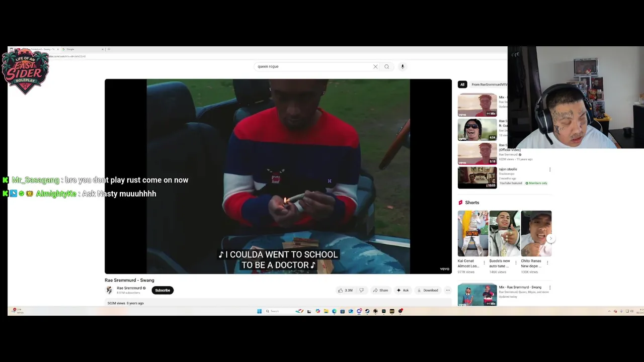Click the video player to pause playback
The width and height of the screenshot is (644, 362).
pos(278,176)
